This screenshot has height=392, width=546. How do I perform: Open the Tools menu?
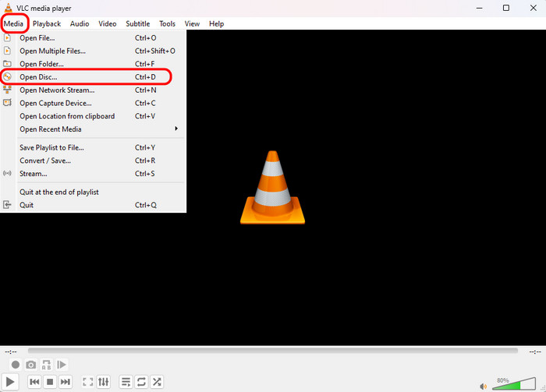pyautogui.click(x=167, y=23)
